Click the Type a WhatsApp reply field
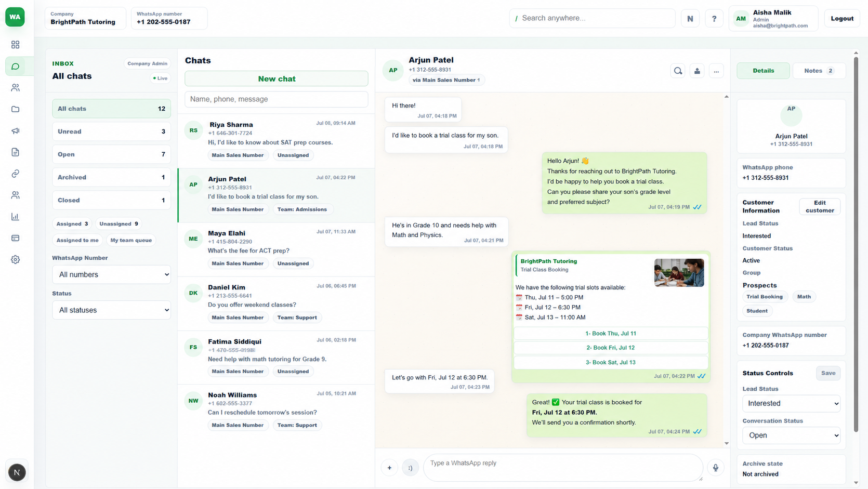Image resolution: width=868 pixels, height=489 pixels. coord(563,468)
